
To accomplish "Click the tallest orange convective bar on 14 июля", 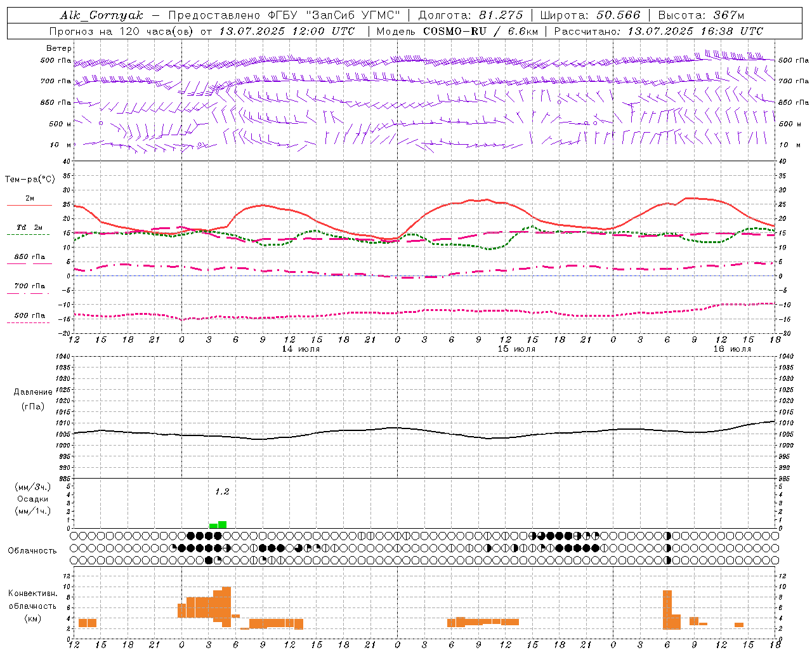I will coord(226,607).
